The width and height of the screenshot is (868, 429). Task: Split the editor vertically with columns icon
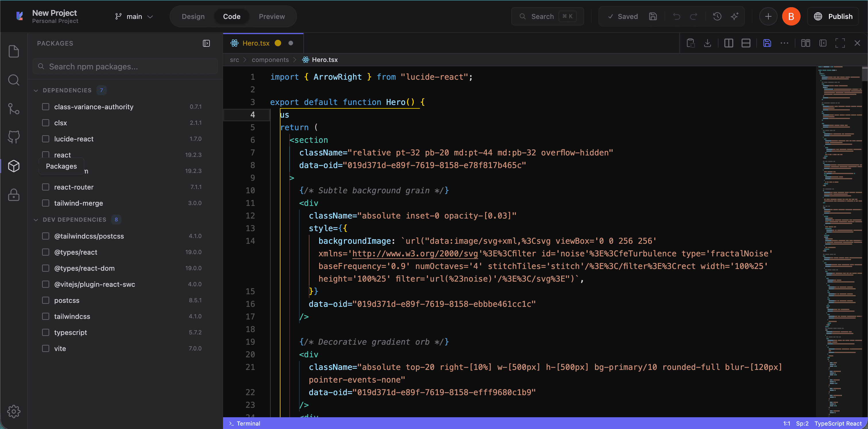(728, 43)
